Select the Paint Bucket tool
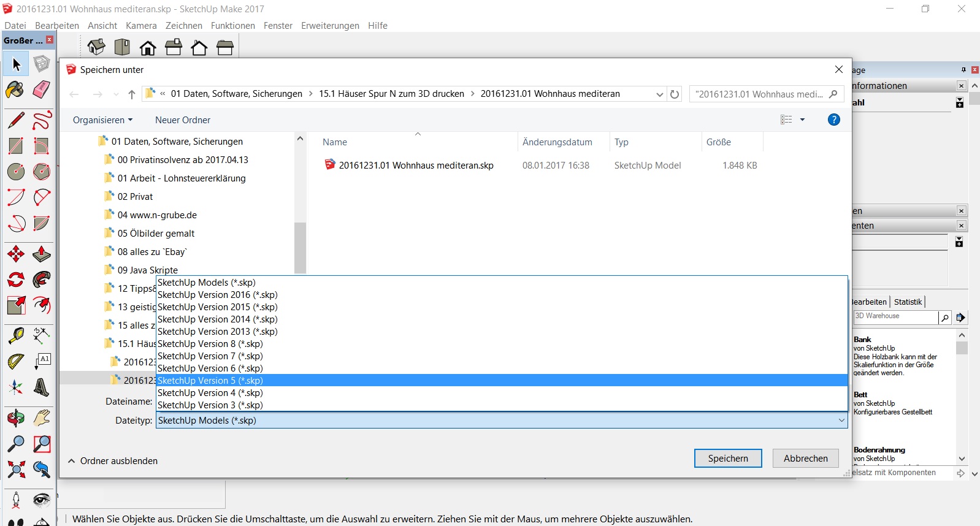Screen dimensions: 980x526 tap(15, 90)
